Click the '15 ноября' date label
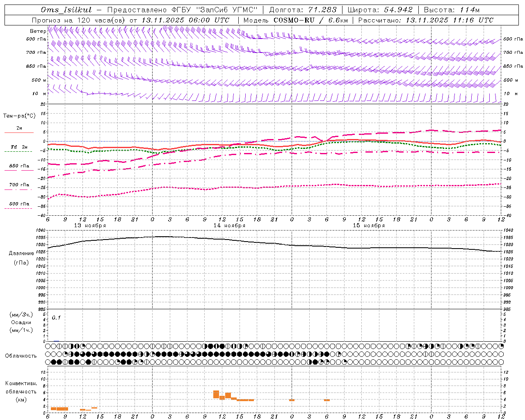The height and width of the screenshot is (420, 525). 369,226
